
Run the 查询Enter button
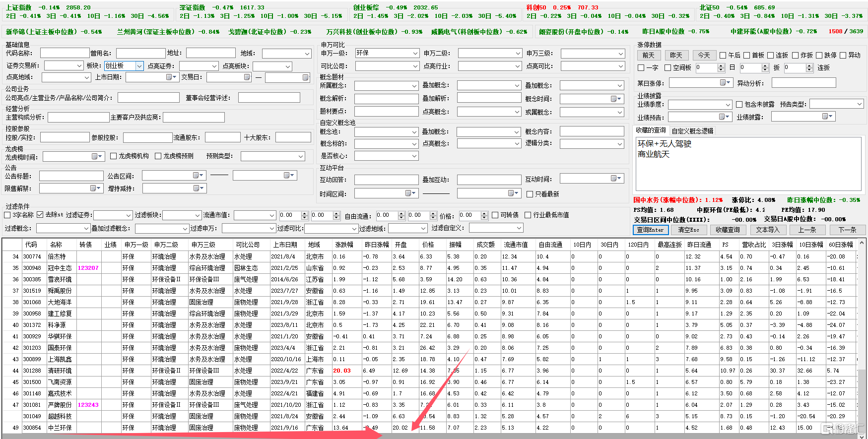click(651, 230)
